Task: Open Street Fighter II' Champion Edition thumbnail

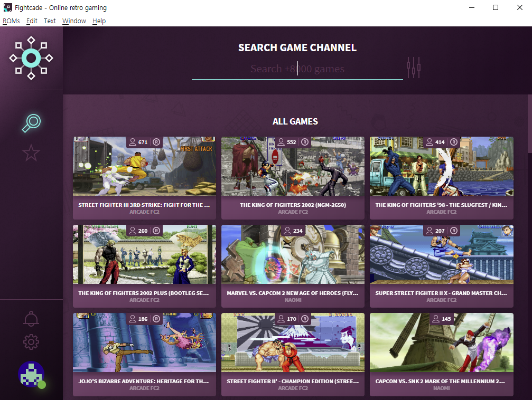Action: click(x=293, y=342)
